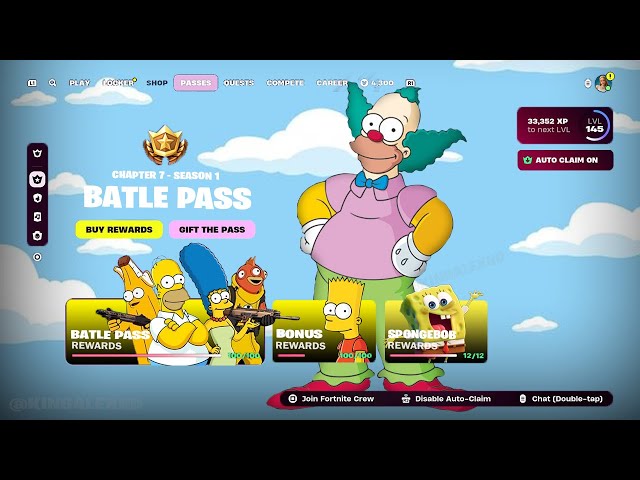Select the highlighted star Battle Pass sidebar icon

(37, 179)
